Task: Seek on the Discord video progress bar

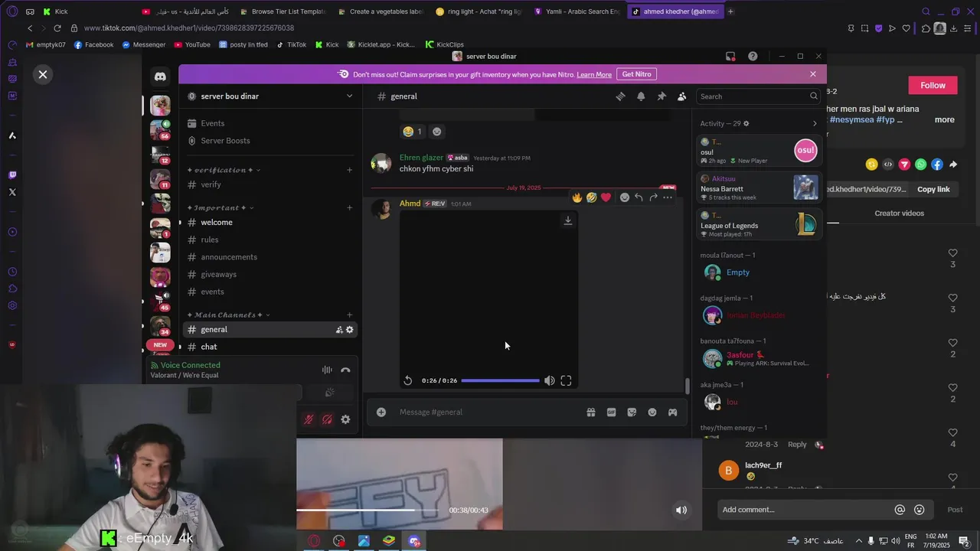Action: coord(500,380)
